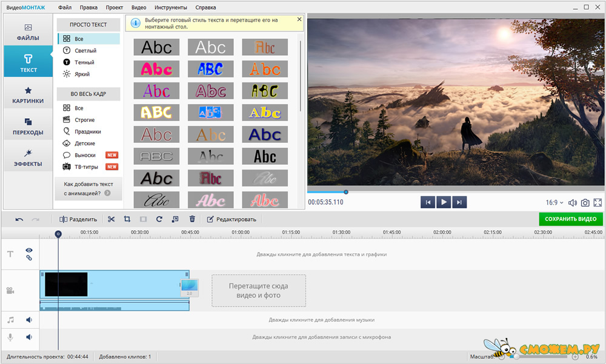This screenshot has height=364, width=606.
Task: Click the undo arrow in toolbar
Action: (x=19, y=219)
